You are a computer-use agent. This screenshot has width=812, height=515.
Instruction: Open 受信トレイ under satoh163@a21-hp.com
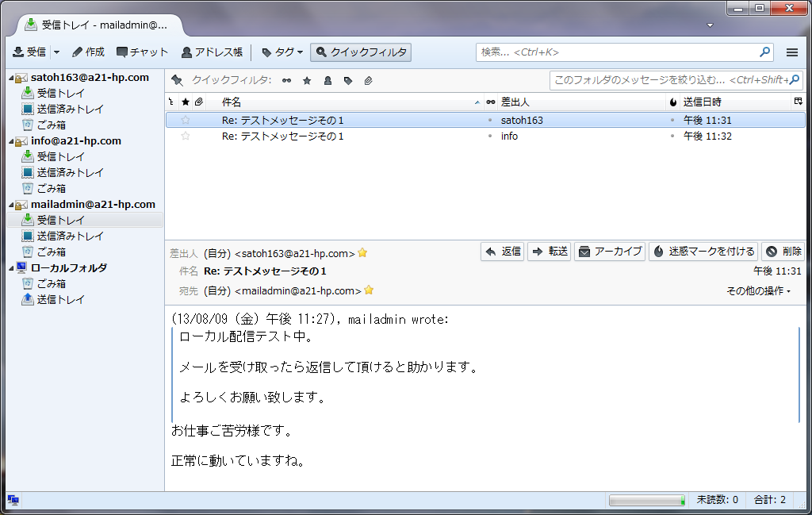[60, 94]
